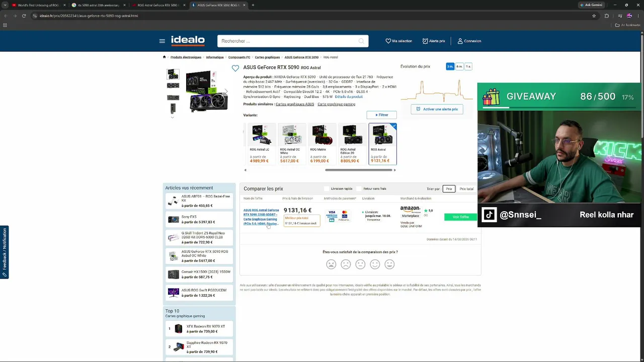The width and height of the screenshot is (644, 362).
Task: Show 3 month price history
Action: coord(450,66)
